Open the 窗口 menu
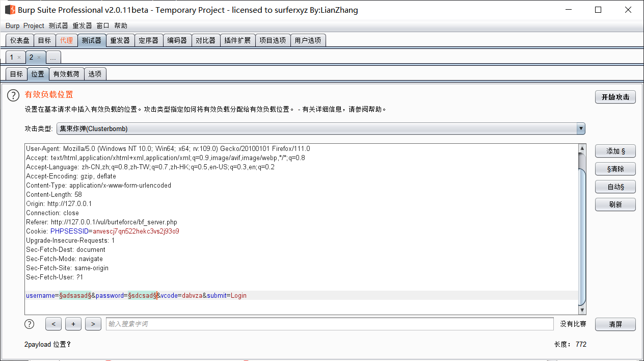Screen dimensions: 644x361 click(103, 25)
